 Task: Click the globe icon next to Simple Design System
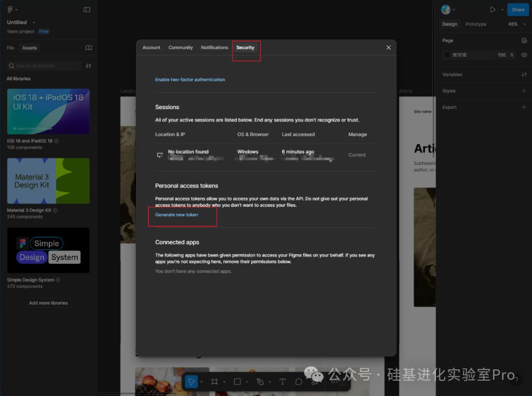click(58, 280)
